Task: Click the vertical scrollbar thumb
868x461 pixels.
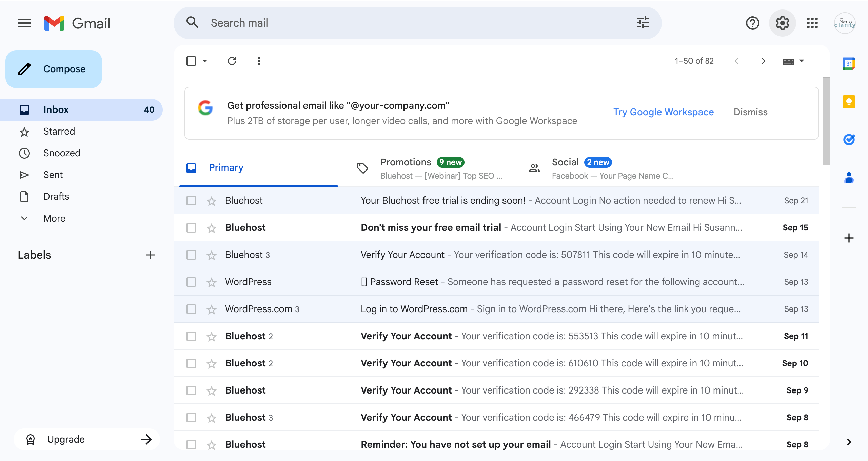Action: pos(826,121)
